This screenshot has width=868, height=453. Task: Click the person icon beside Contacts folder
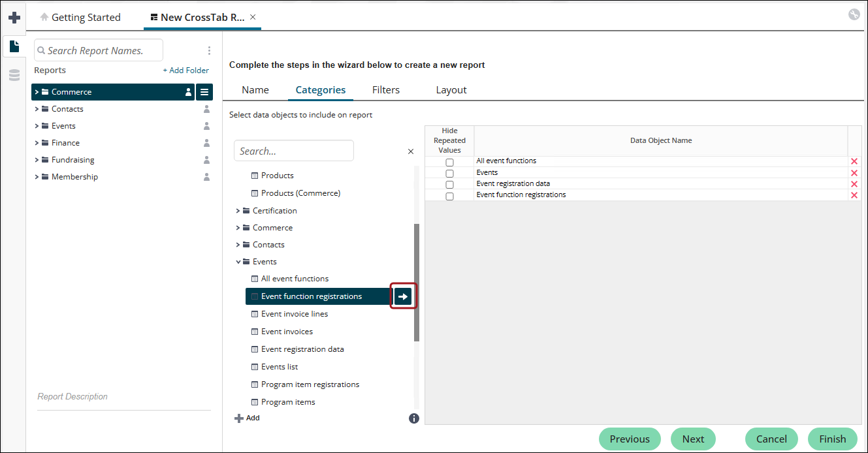tap(206, 109)
